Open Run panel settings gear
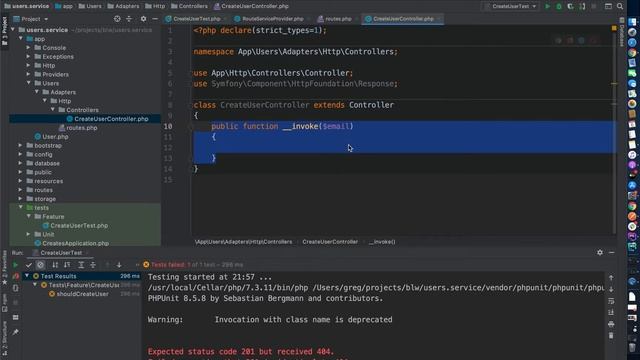640x360 pixels. [600, 253]
